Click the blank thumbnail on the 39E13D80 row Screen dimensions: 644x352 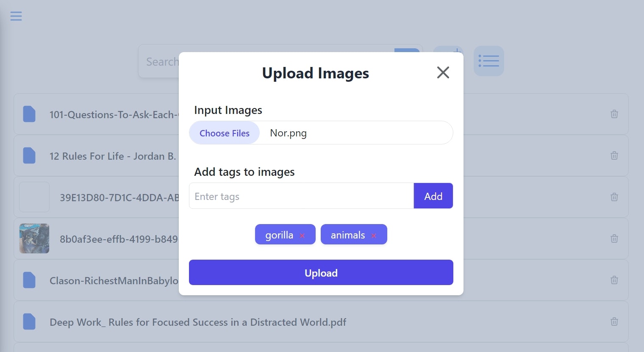pos(34,197)
